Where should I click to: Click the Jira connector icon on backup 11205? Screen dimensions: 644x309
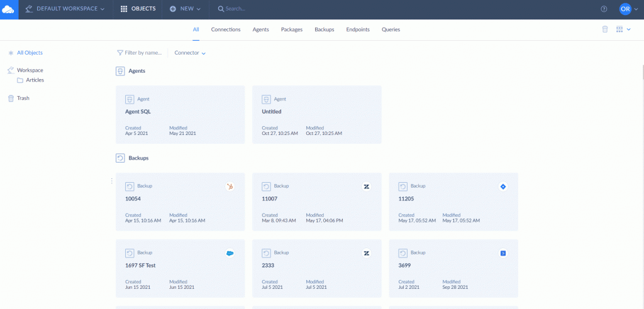502,187
